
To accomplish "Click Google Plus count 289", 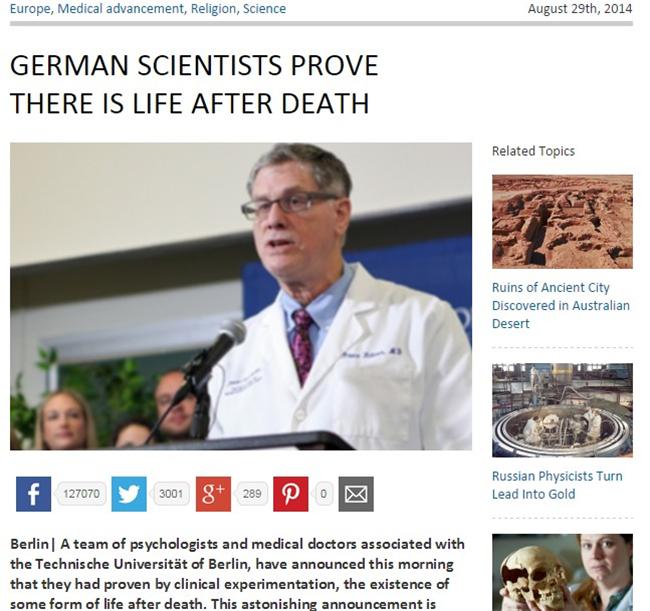I will pyautogui.click(x=252, y=494).
